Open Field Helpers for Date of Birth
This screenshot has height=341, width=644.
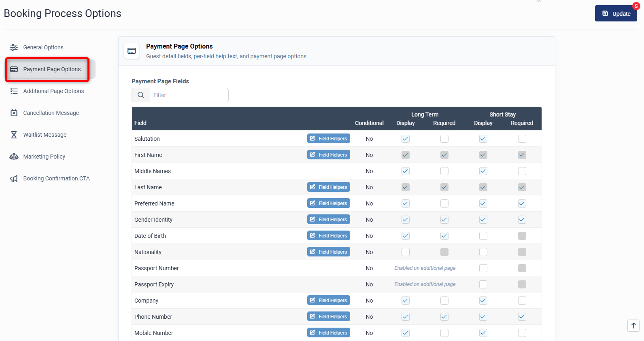coord(329,235)
